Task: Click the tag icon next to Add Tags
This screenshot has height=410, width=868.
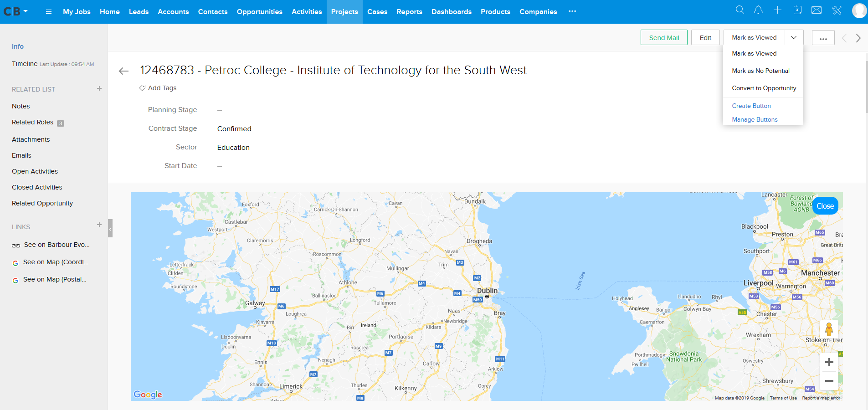Action: [143, 87]
